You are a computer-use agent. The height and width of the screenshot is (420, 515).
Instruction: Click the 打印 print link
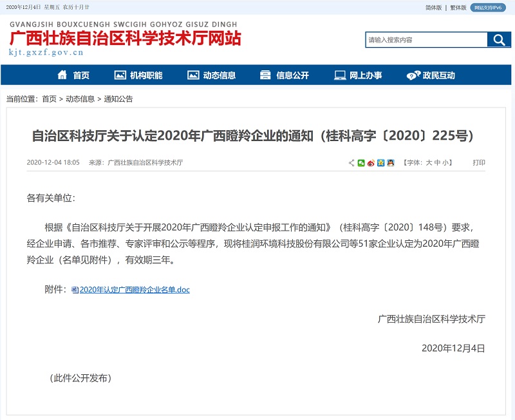(x=479, y=163)
